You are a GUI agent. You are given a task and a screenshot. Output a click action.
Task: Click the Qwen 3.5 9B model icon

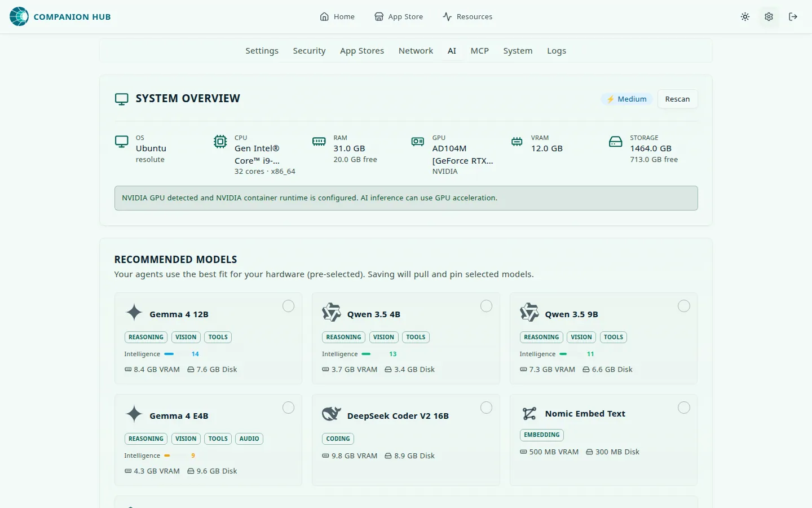click(529, 312)
